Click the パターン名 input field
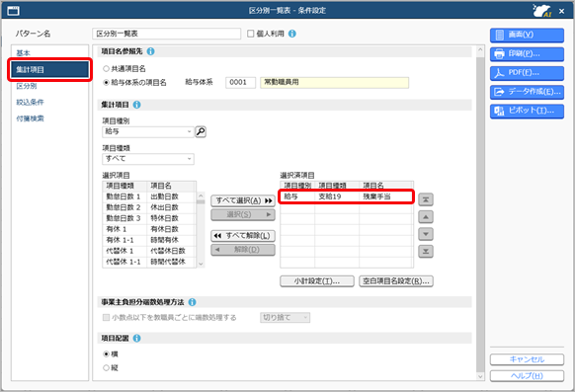575x392 pixels. (x=167, y=34)
